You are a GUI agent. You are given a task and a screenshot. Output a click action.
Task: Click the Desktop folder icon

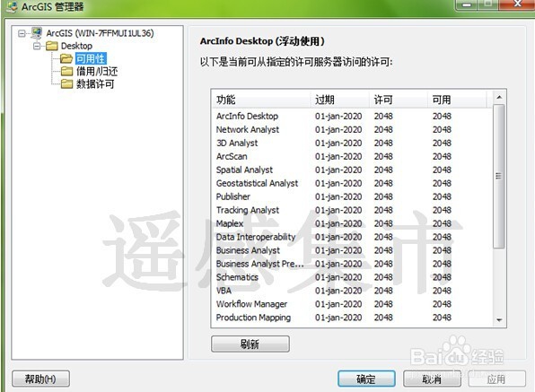click(52, 46)
